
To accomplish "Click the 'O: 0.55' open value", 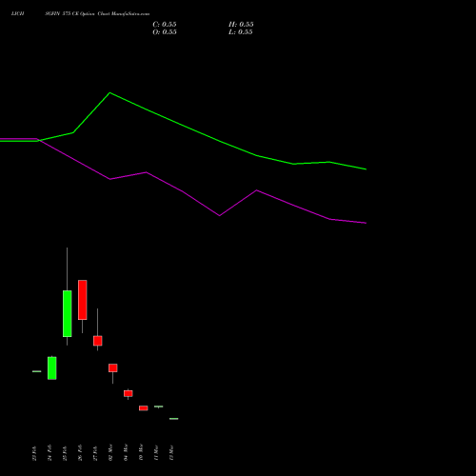I will (x=165, y=32).
